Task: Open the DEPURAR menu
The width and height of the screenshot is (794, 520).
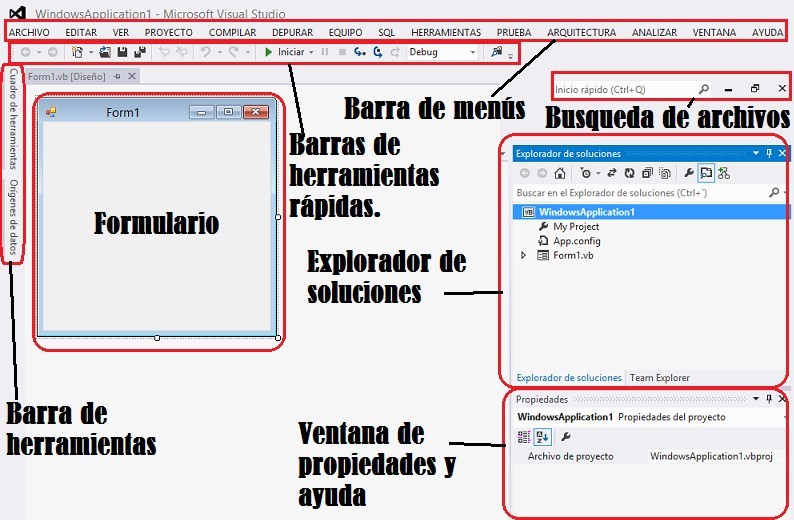Action: tap(292, 32)
